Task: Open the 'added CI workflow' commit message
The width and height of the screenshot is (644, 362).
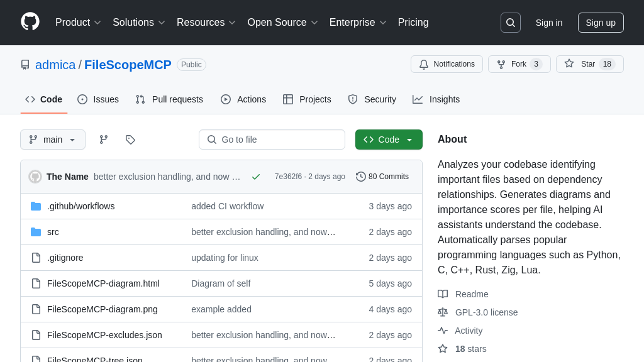Action: coord(228,206)
